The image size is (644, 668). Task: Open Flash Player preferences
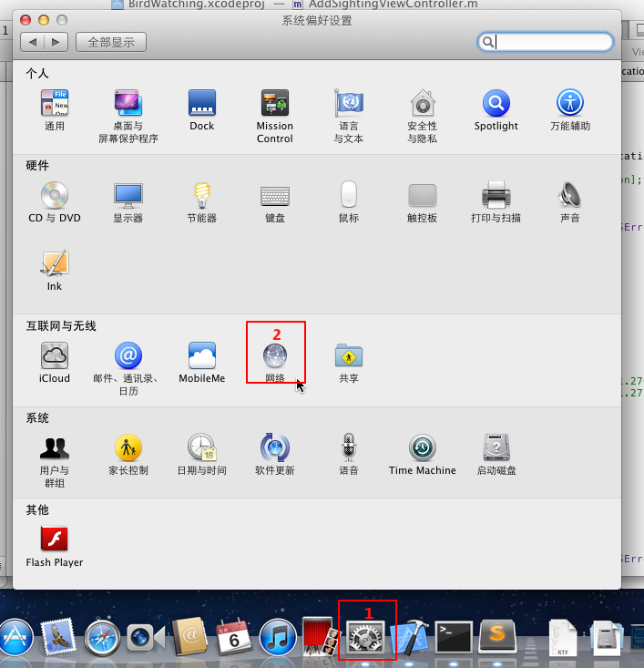click(55, 546)
